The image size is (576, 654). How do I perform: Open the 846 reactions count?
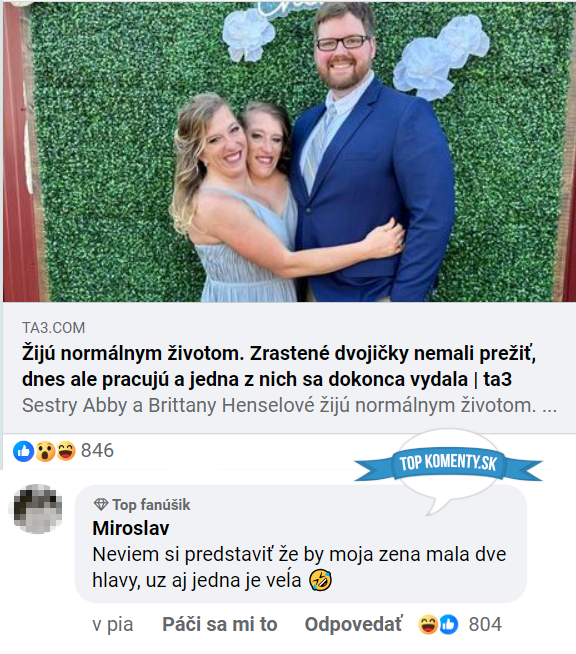click(x=97, y=450)
